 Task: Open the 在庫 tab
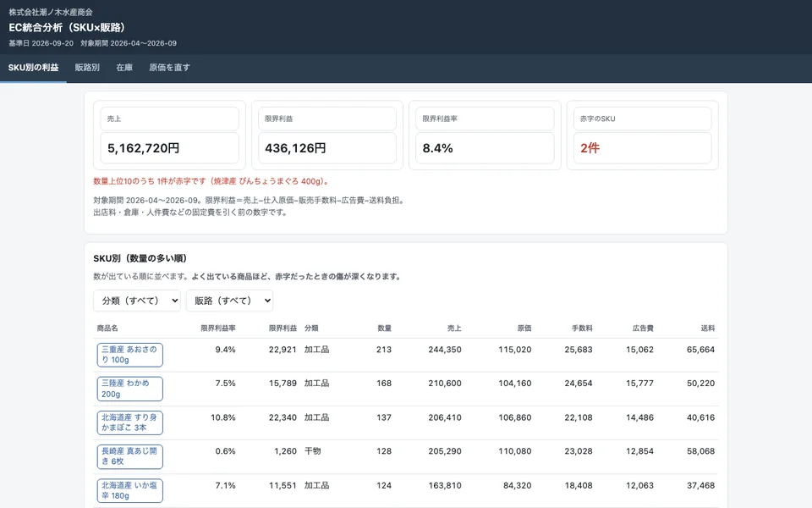coord(124,68)
